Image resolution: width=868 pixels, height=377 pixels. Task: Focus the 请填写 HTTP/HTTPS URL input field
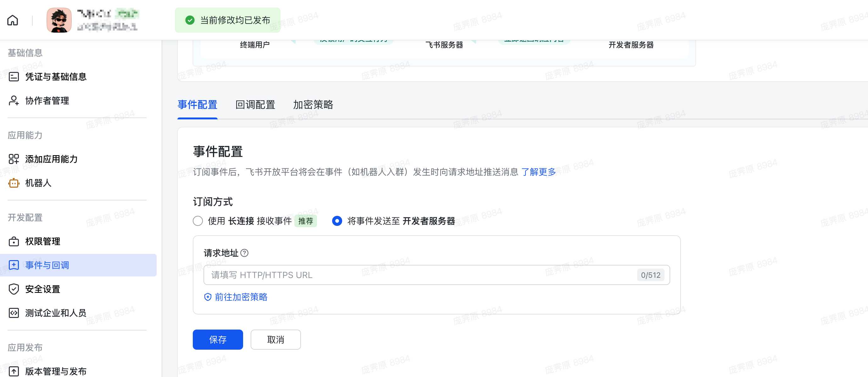coord(437,275)
